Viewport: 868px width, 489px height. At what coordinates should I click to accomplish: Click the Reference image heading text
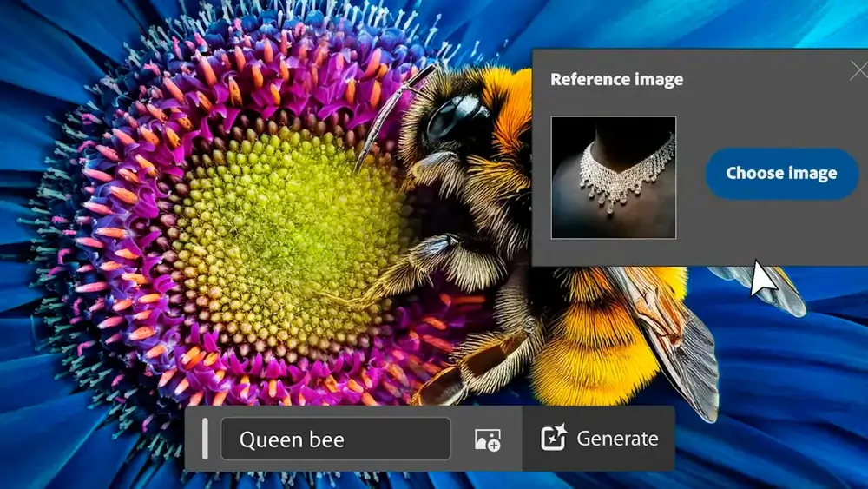[x=616, y=80]
